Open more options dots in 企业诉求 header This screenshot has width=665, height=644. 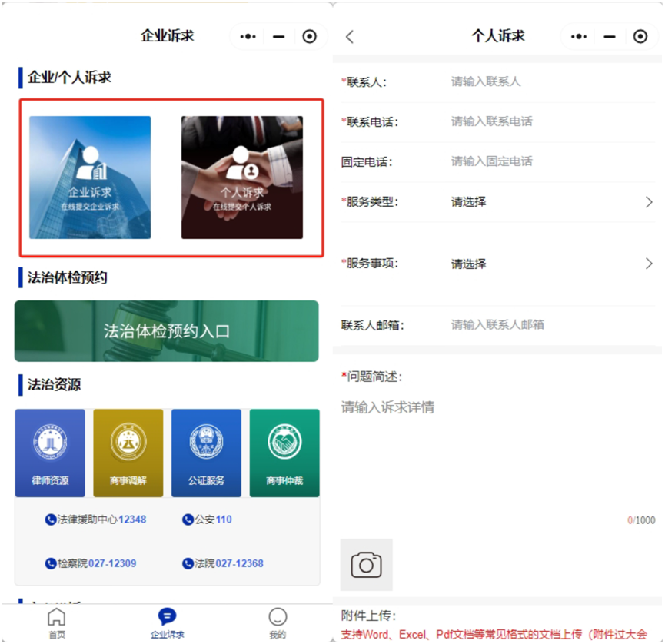(x=248, y=36)
